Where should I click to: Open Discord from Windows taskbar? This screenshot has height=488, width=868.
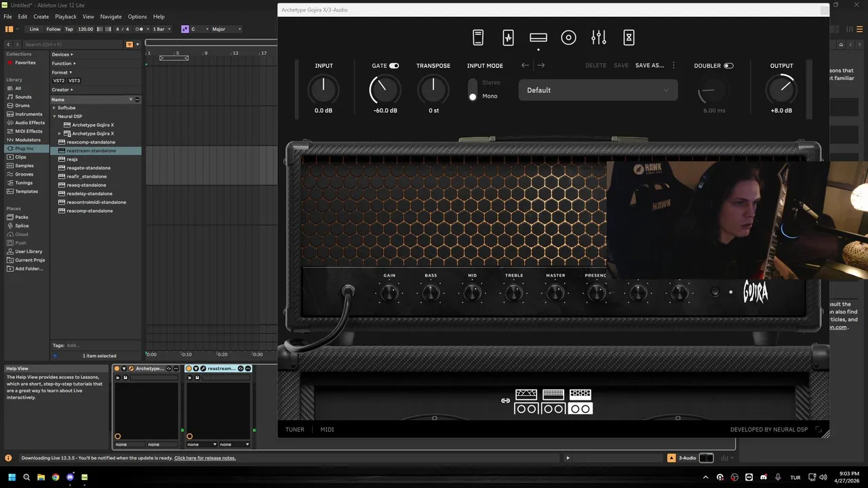(70, 477)
